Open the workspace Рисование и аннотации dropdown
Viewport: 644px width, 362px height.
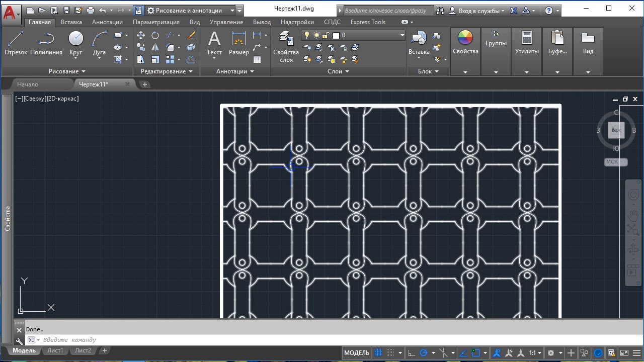tap(190, 10)
